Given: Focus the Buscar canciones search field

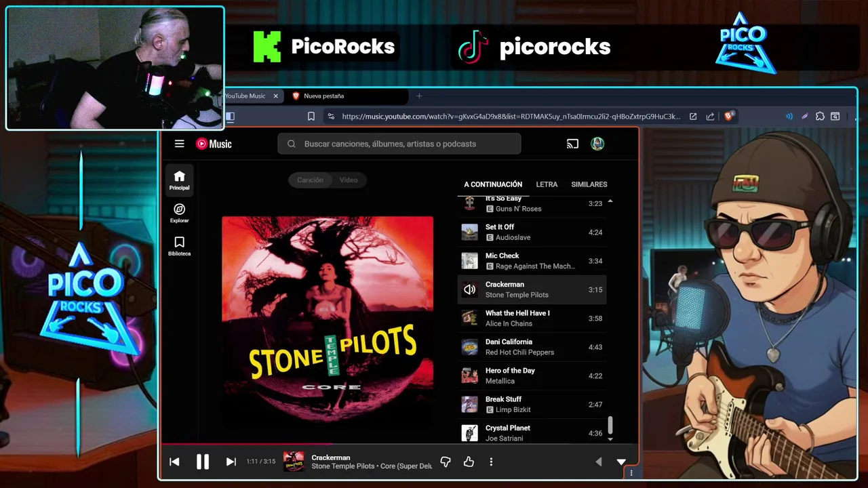Looking at the screenshot, I should tap(399, 144).
